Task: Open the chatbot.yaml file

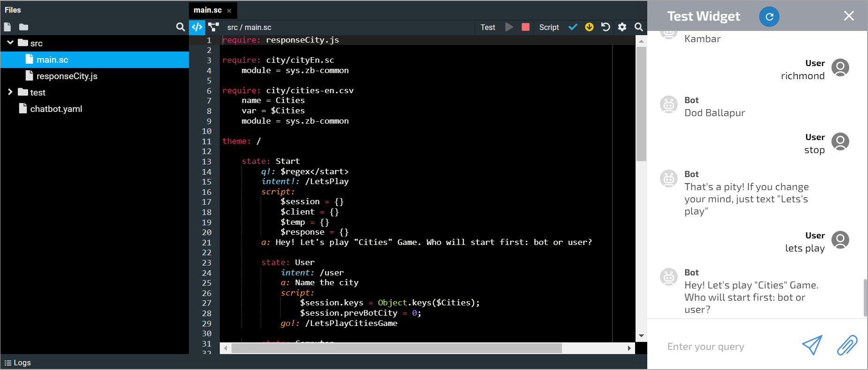Action: coord(56,109)
